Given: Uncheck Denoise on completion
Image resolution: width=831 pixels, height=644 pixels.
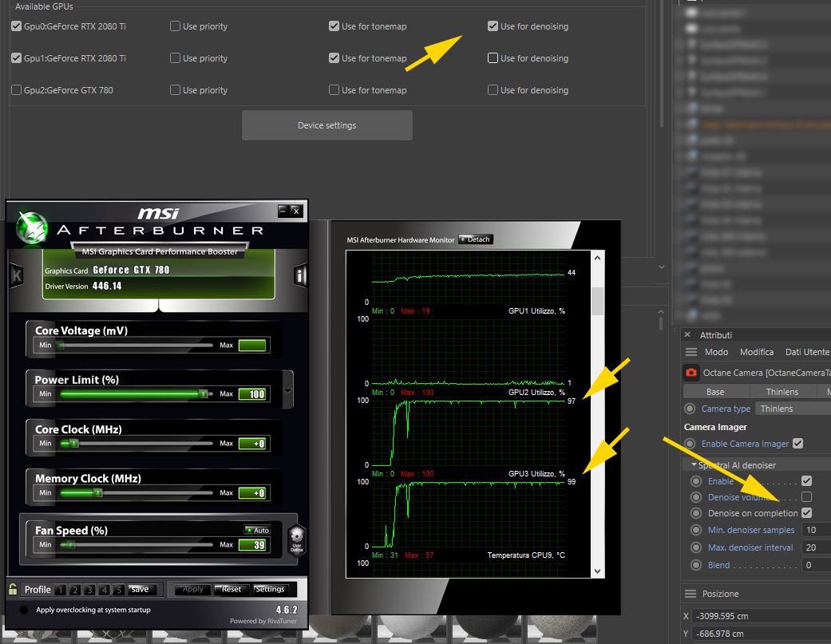Looking at the screenshot, I should (806, 512).
